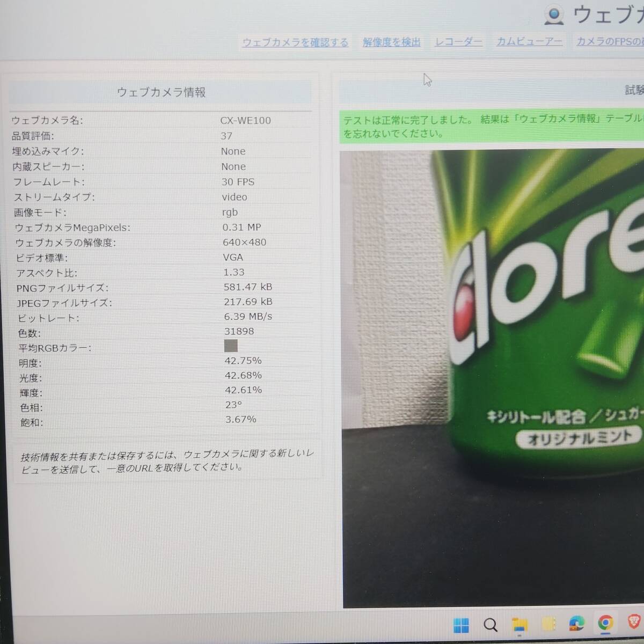Click the green test-completed message banner
This screenshot has width=644, height=644.
[492, 127]
